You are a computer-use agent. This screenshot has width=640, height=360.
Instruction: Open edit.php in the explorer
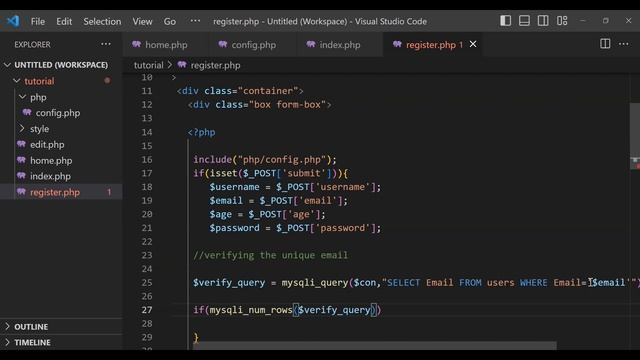(47, 144)
